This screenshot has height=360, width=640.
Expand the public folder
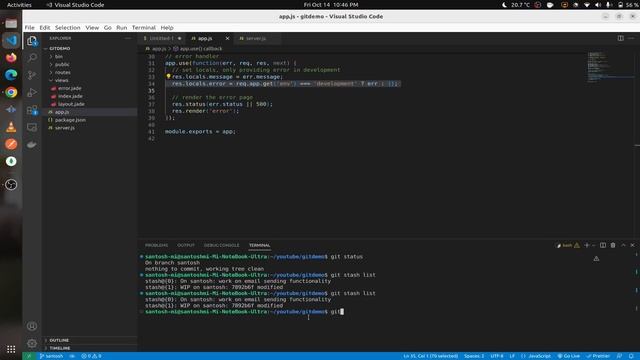pos(62,64)
